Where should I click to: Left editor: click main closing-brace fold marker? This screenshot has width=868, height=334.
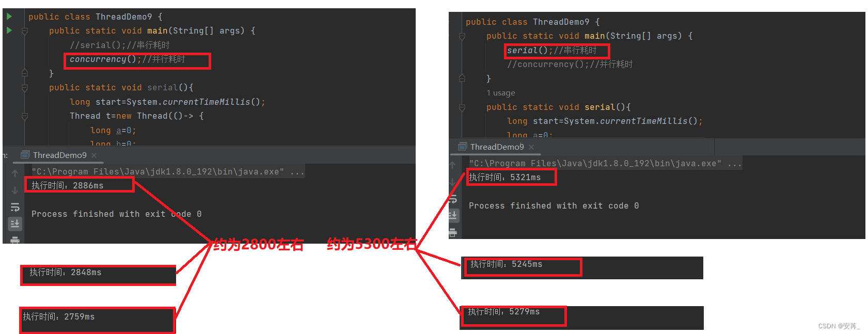click(x=25, y=73)
